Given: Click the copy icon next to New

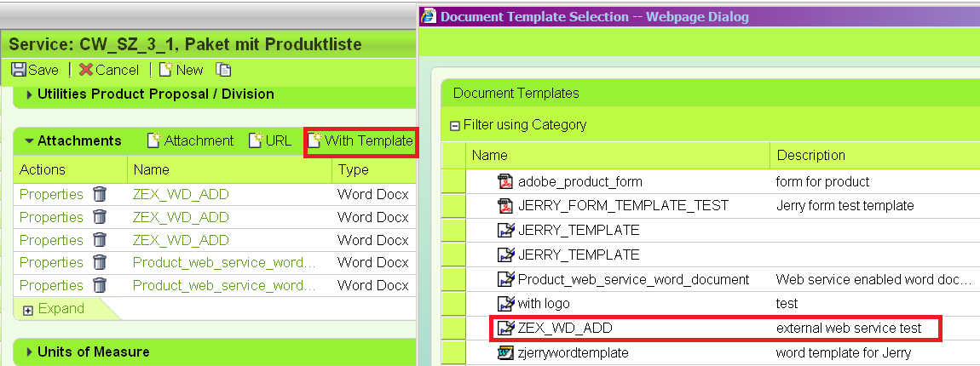Looking at the screenshot, I should (223, 69).
